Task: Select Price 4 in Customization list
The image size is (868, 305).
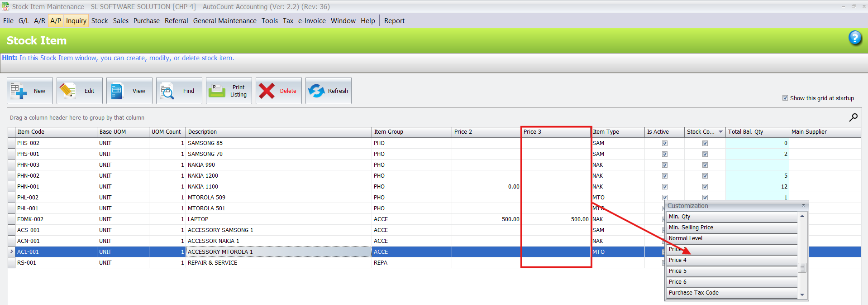Action: coord(731,260)
